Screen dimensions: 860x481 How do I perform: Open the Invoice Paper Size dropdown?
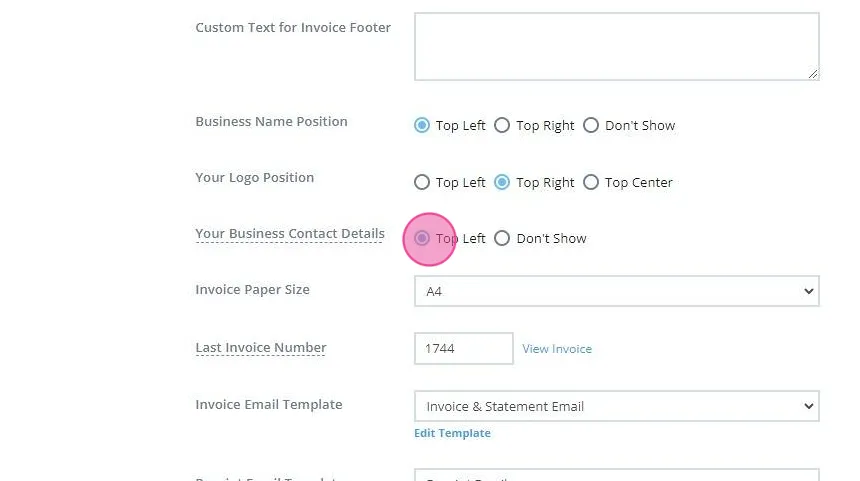616,291
